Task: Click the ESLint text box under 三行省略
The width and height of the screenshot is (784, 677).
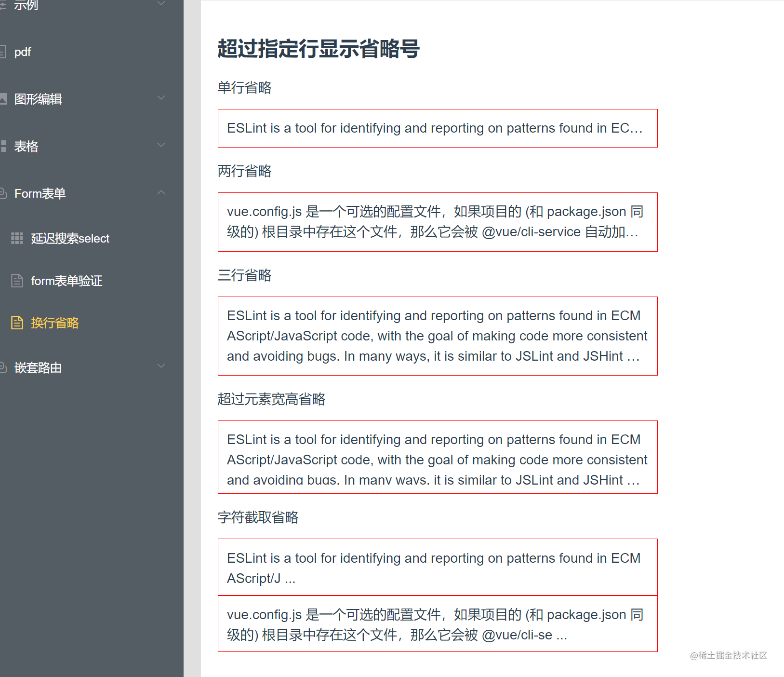Action: (438, 336)
